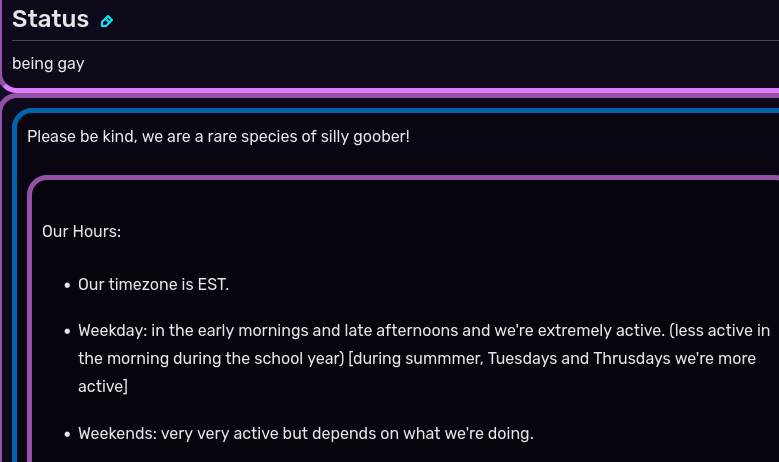This screenshot has height=462, width=779.
Task: Click the bullet before "Weekday"
Action: coord(68,330)
